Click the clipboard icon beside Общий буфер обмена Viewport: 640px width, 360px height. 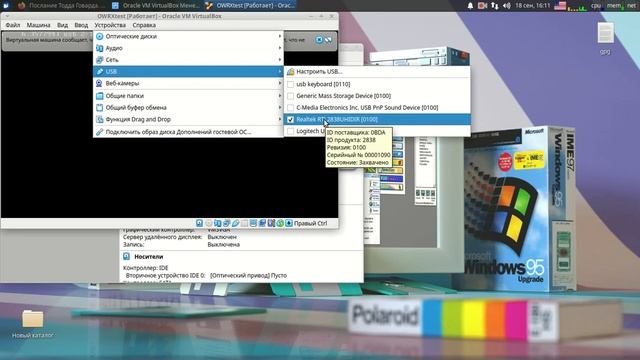[x=99, y=108]
